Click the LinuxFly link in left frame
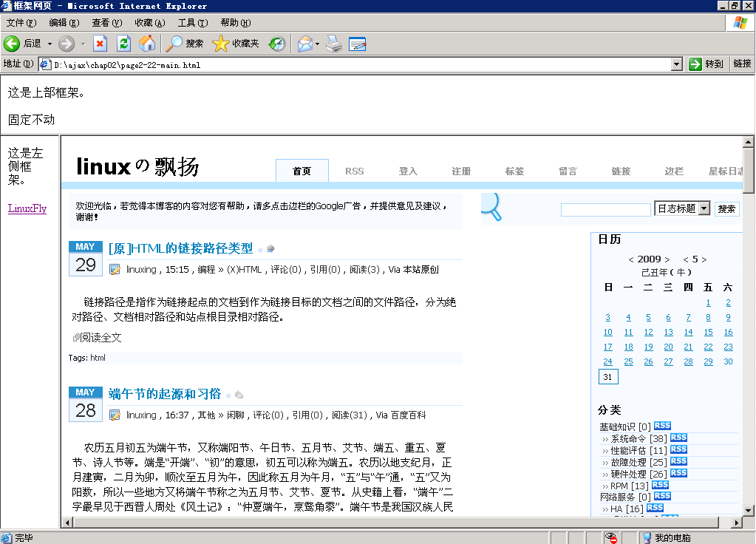 pyautogui.click(x=27, y=208)
